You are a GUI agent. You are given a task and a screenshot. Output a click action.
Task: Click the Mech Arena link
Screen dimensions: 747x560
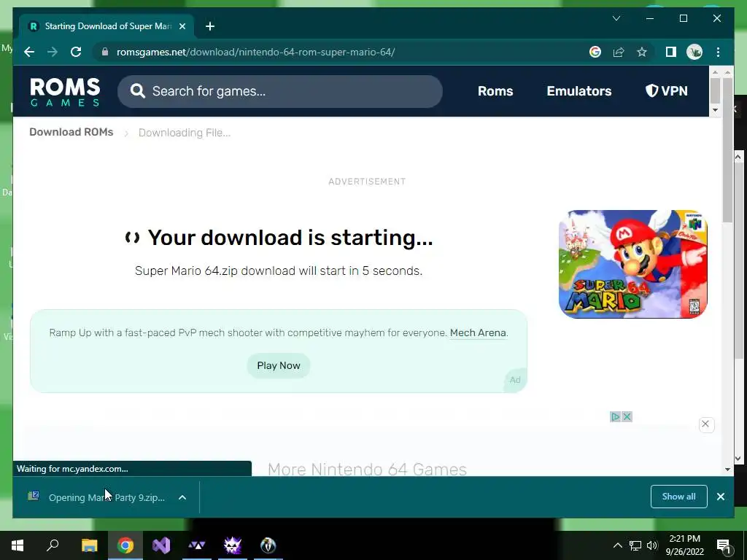tap(478, 332)
